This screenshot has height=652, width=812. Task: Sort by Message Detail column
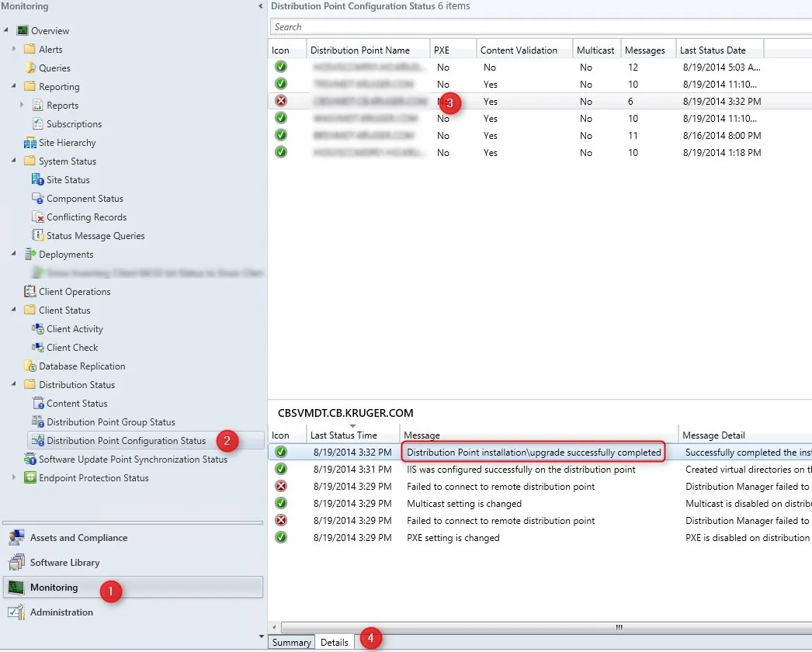(744, 435)
